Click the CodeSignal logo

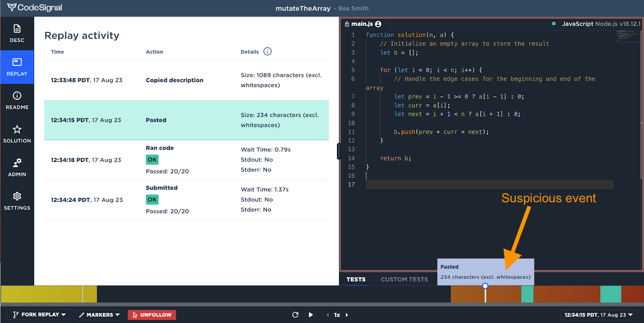point(35,8)
